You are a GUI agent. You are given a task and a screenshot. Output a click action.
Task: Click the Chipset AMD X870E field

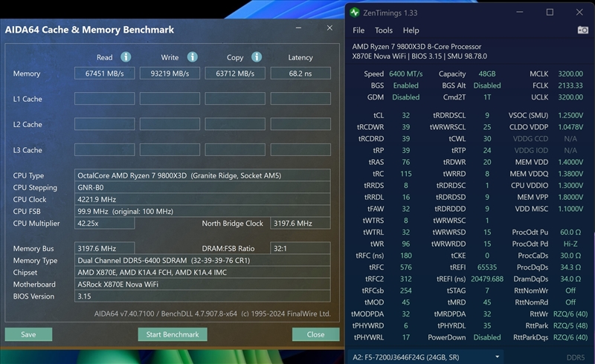point(202,272)
